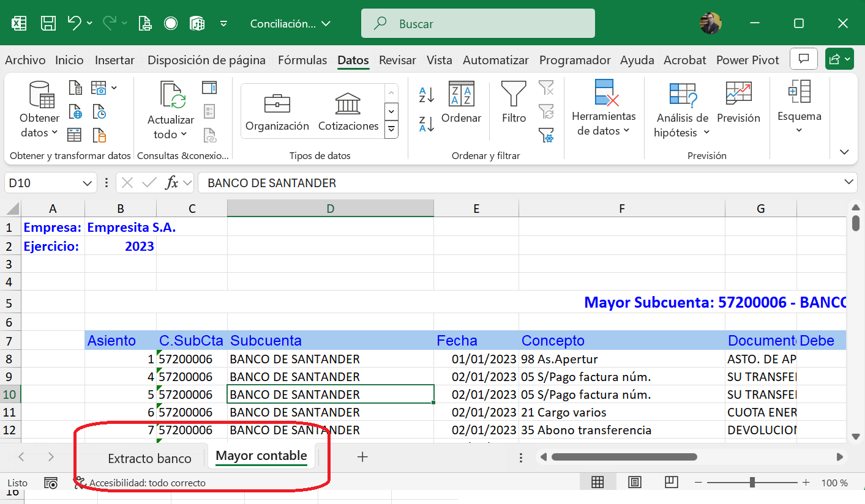Open recent sources icon
The height and width of the screenshot is (504, 865).
[99, 111]
